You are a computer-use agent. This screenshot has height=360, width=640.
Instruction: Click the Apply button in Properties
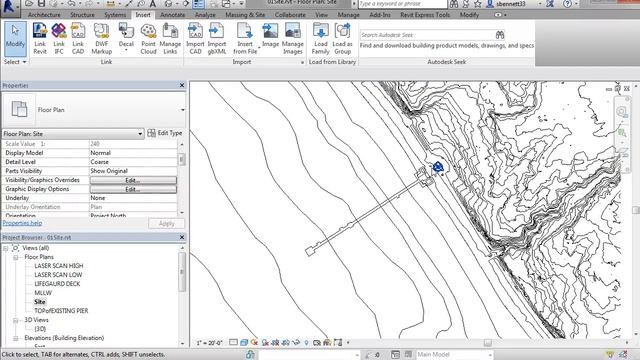point(167,224)
